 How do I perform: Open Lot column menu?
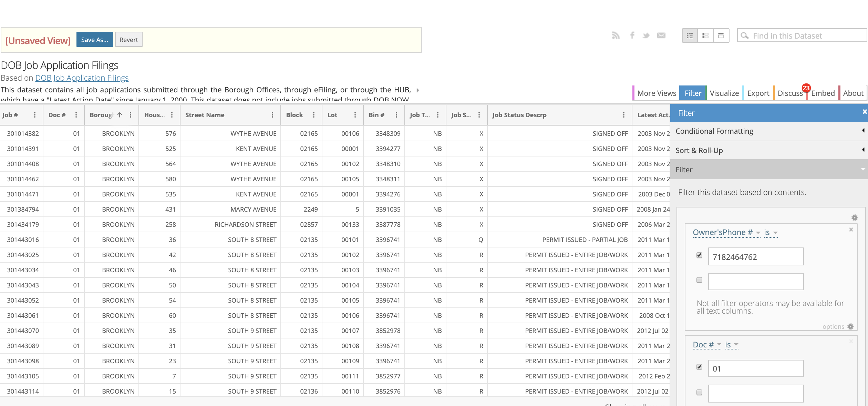(355, 115)
